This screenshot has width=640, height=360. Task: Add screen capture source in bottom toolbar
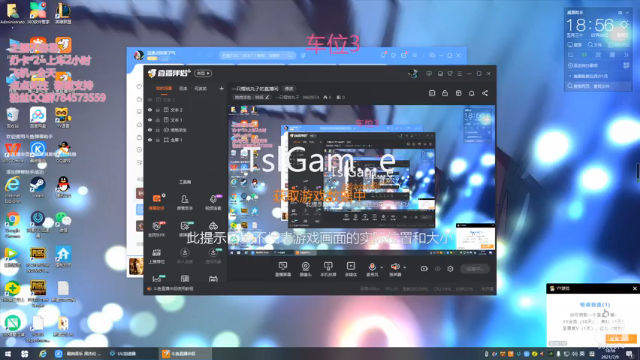pos(282,269)
